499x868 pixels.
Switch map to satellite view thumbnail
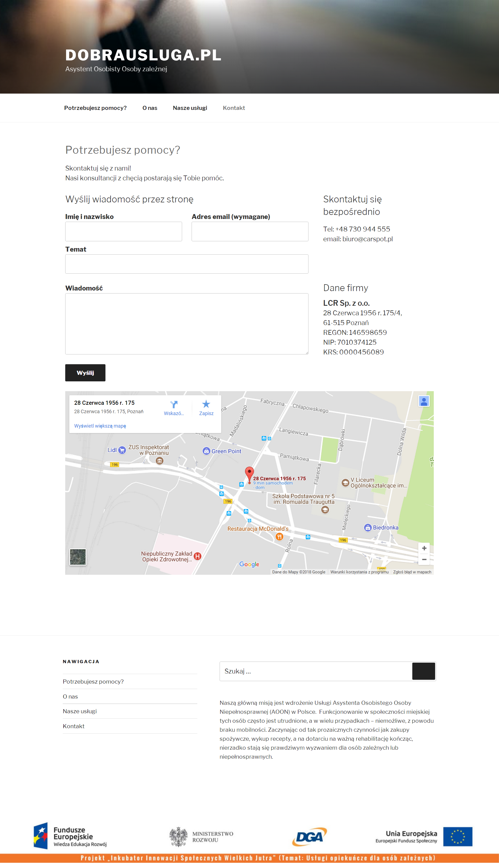[x=78, y=557]
